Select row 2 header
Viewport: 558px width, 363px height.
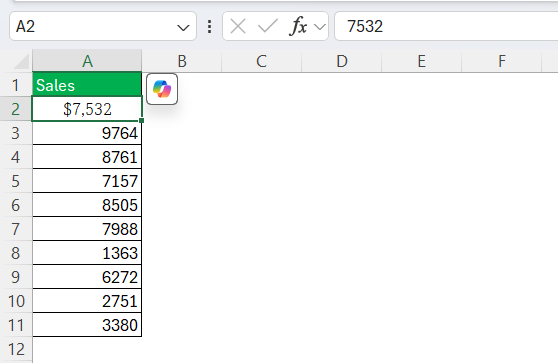click(16, 109)
